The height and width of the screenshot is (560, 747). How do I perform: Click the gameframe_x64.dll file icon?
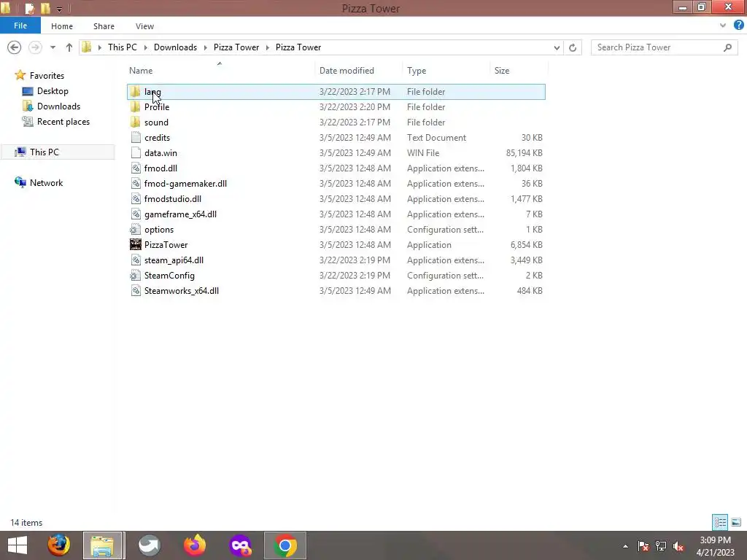136,214
